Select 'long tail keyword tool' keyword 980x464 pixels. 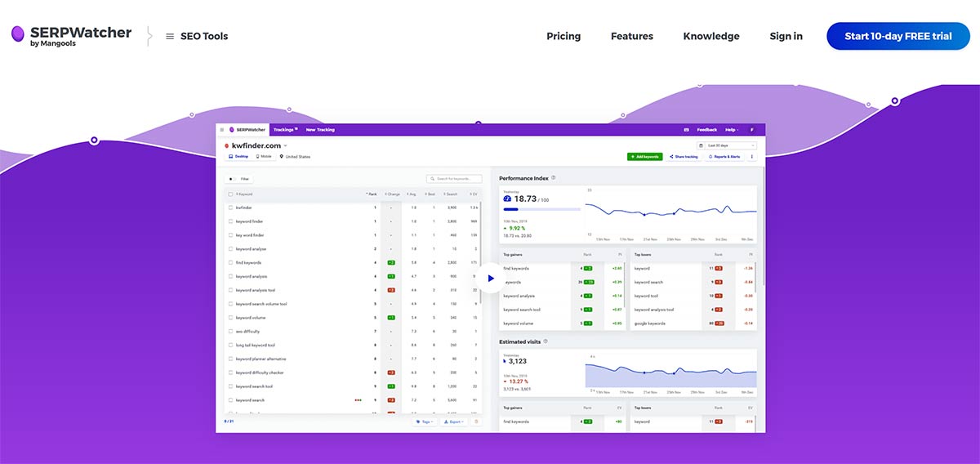click(255, 345)
